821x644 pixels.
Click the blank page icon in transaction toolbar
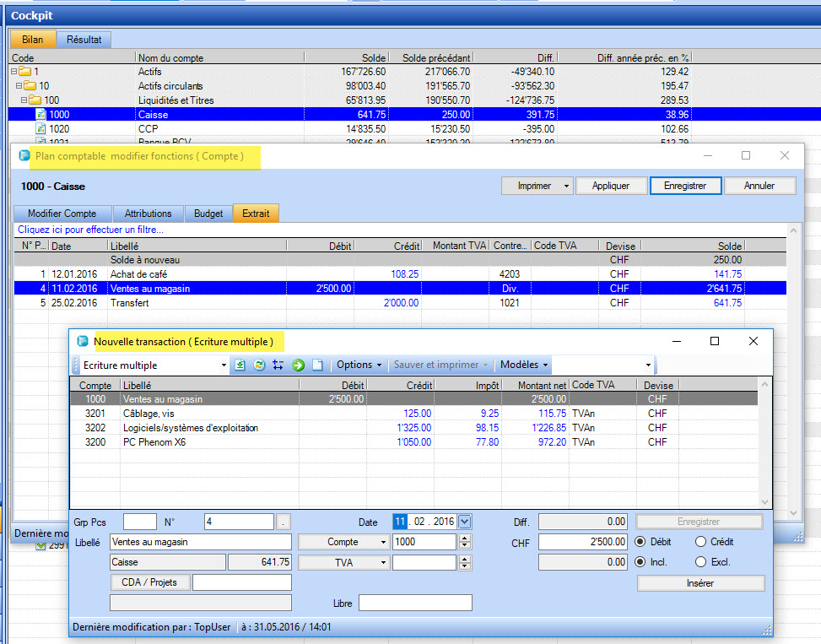click(317, 365)
